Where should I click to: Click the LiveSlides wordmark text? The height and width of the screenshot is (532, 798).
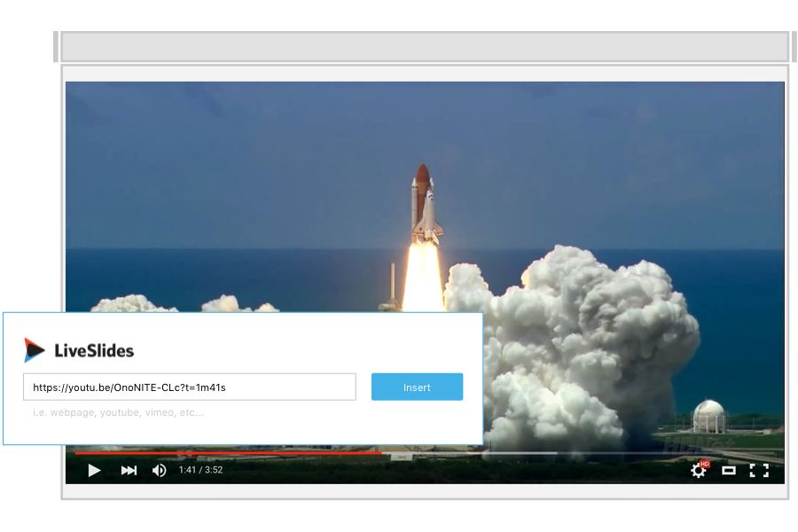click(93, 350)
